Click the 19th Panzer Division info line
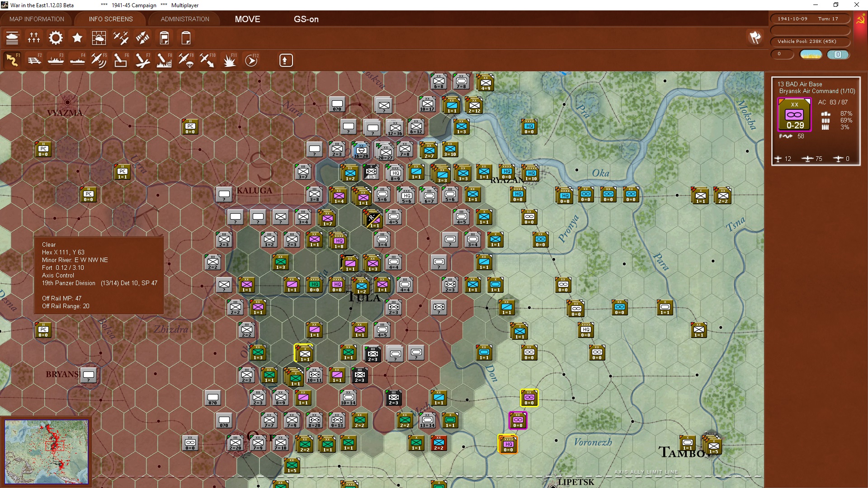868x488 pixels. pyautogui.click(x=99, y=283)
